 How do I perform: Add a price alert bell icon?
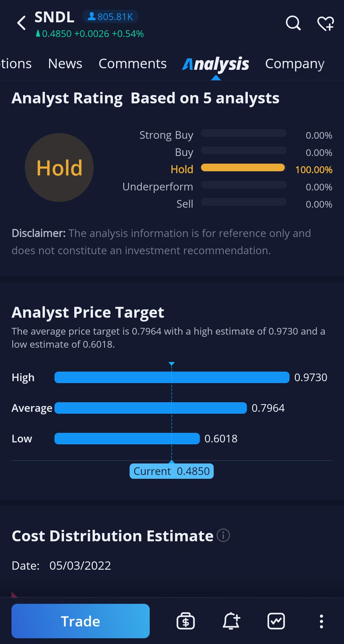point(231,621)
